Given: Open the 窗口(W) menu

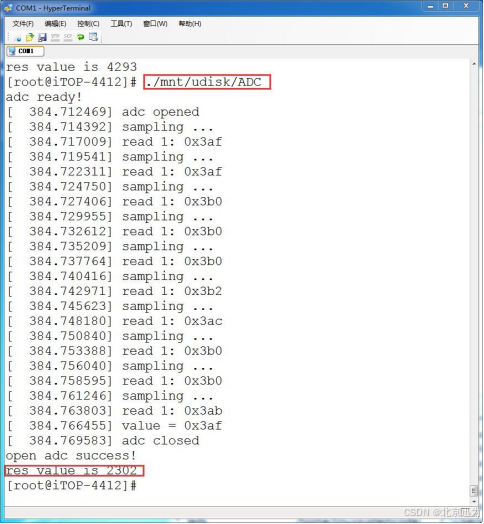Looking at the screenshot, I should 155,24.
